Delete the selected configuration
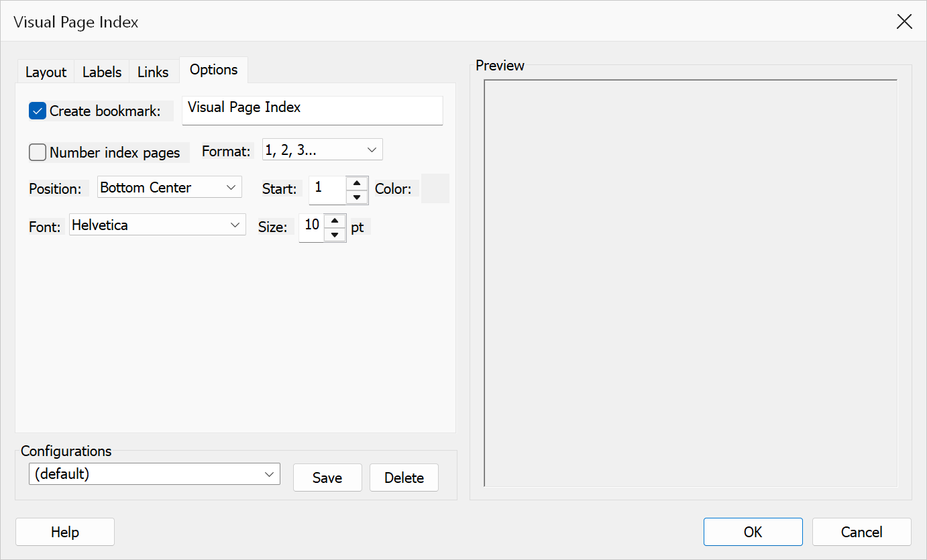This screenshot has height=560, width=927. [x=404, y=478]
